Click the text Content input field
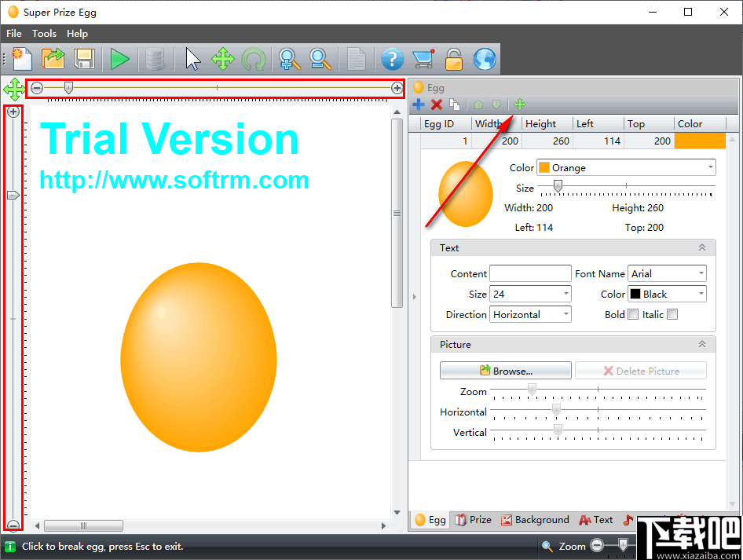The height and width of the screenshot is (560, 743). point(530,274)
